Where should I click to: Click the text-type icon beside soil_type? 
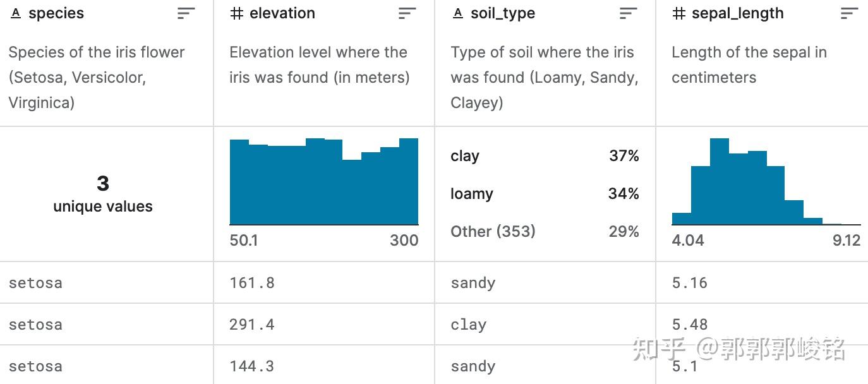tap(458, 13)
